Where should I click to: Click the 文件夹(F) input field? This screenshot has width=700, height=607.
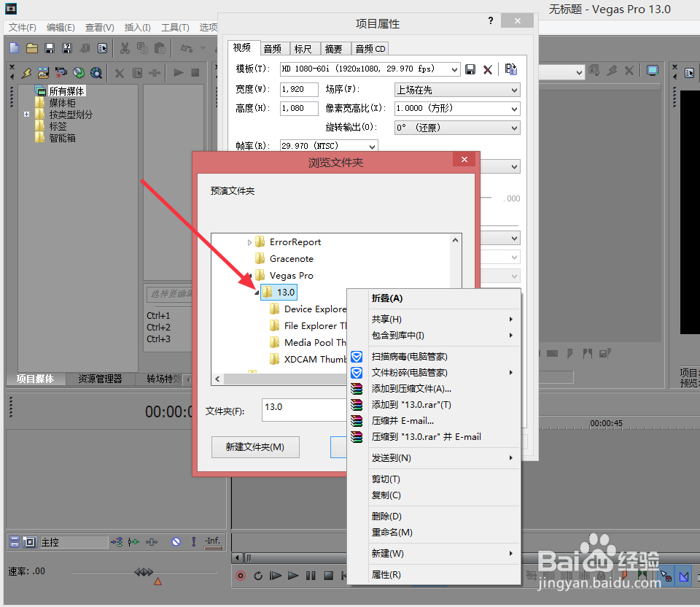[306, 410]
